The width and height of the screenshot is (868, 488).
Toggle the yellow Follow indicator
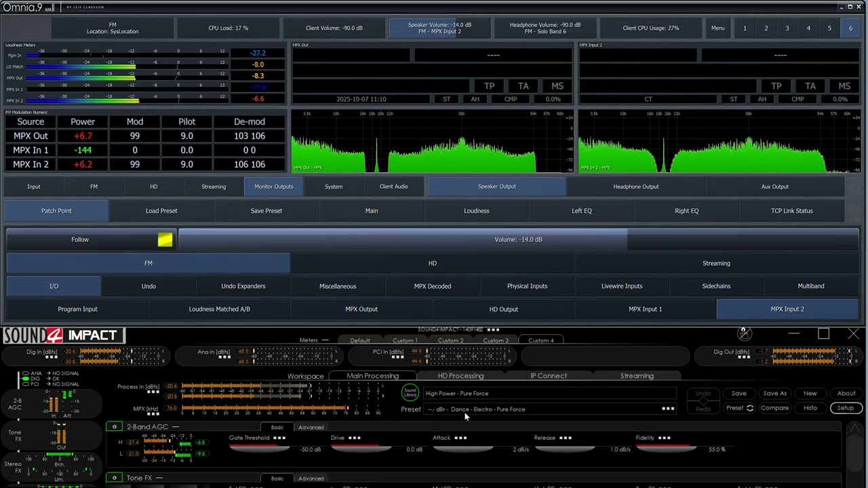[x=165, y=239]
